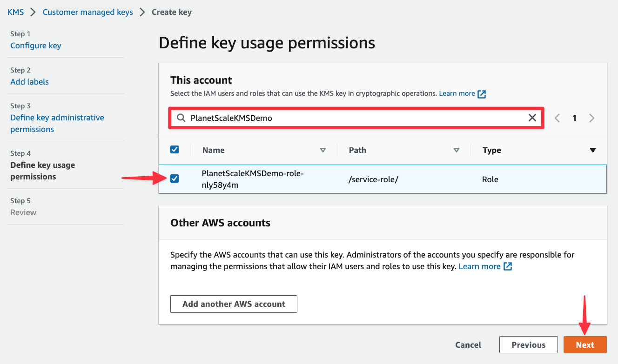Image resolution: width=618 pixels, height=364 pixels.
Task: Select Step 5 Review
Action: point(23,212)
